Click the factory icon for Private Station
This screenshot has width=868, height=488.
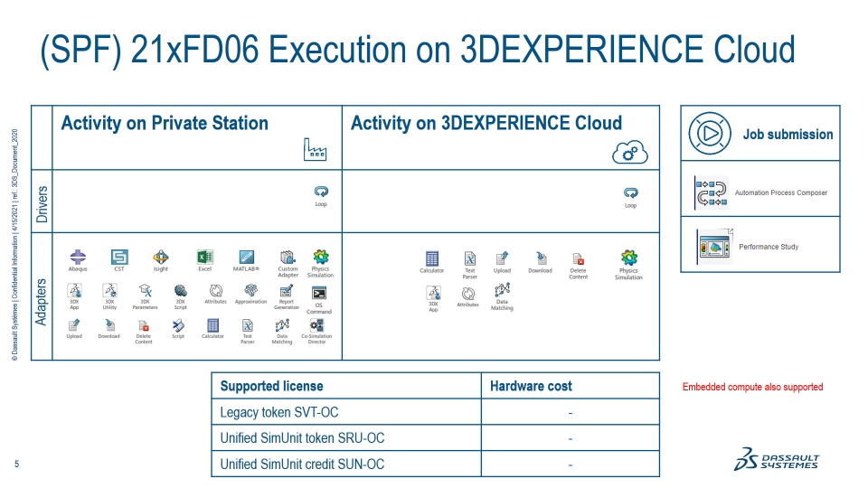click(315, 149)
